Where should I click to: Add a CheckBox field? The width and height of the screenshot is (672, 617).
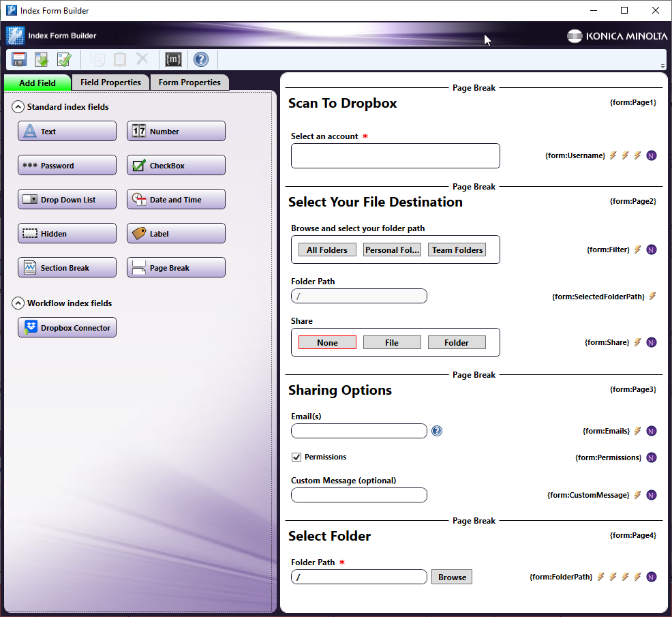point(176,165)
